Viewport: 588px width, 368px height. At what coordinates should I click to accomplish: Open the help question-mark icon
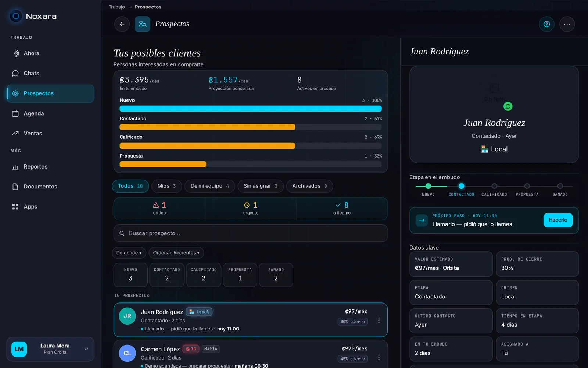tap(546, 24)
